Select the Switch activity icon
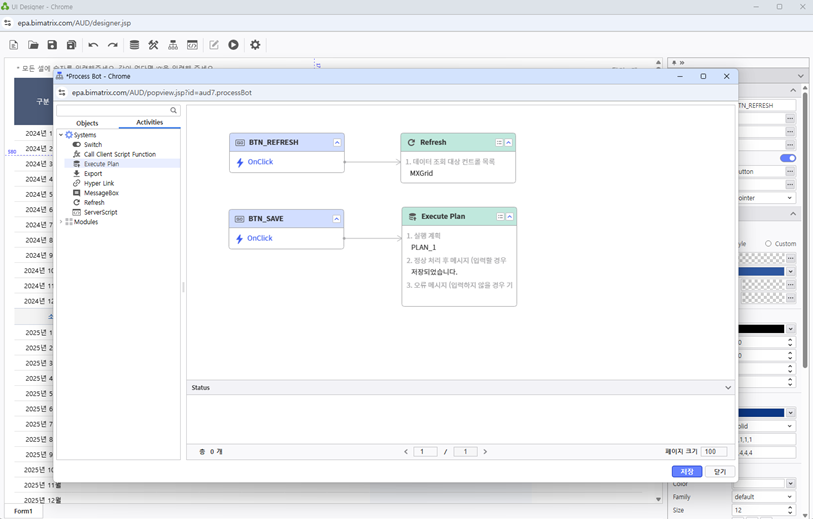 click(77, 145)
